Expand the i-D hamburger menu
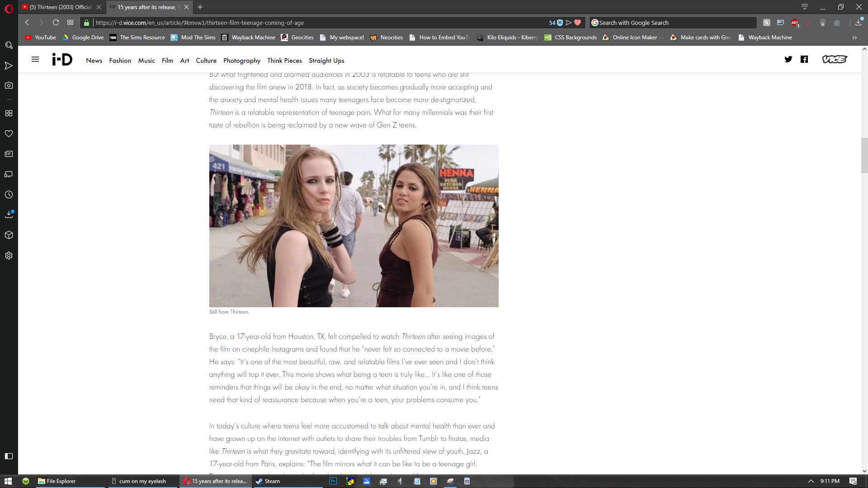The width and height of the screenshot is (868, 488). 35,59
